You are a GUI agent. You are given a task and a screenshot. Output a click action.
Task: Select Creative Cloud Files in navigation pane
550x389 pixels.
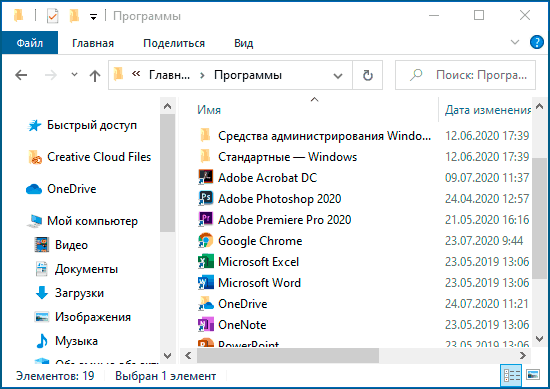click(99, 157)
